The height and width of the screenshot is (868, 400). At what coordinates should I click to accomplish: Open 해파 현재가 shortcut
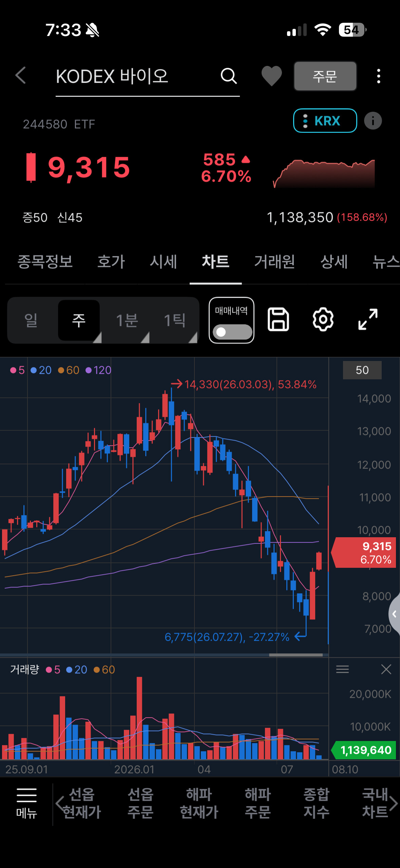tap(199, 803)
